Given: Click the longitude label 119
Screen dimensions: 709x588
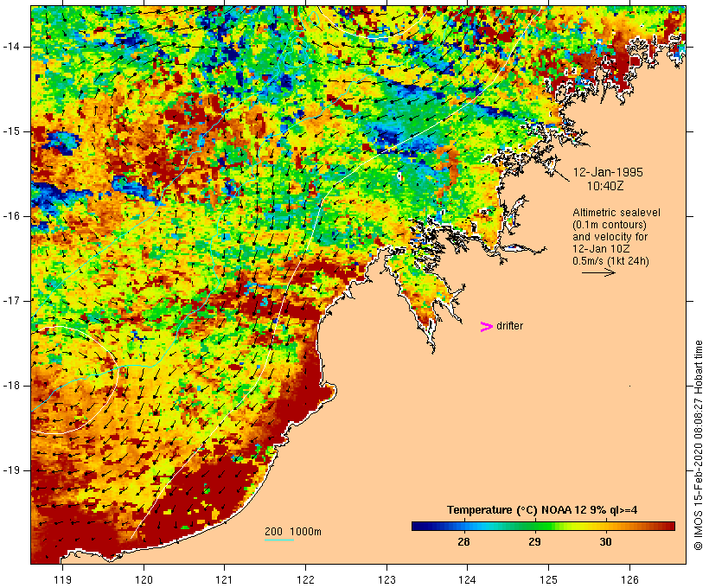Looking at the screenshot, I should click(x=62, y=579).
